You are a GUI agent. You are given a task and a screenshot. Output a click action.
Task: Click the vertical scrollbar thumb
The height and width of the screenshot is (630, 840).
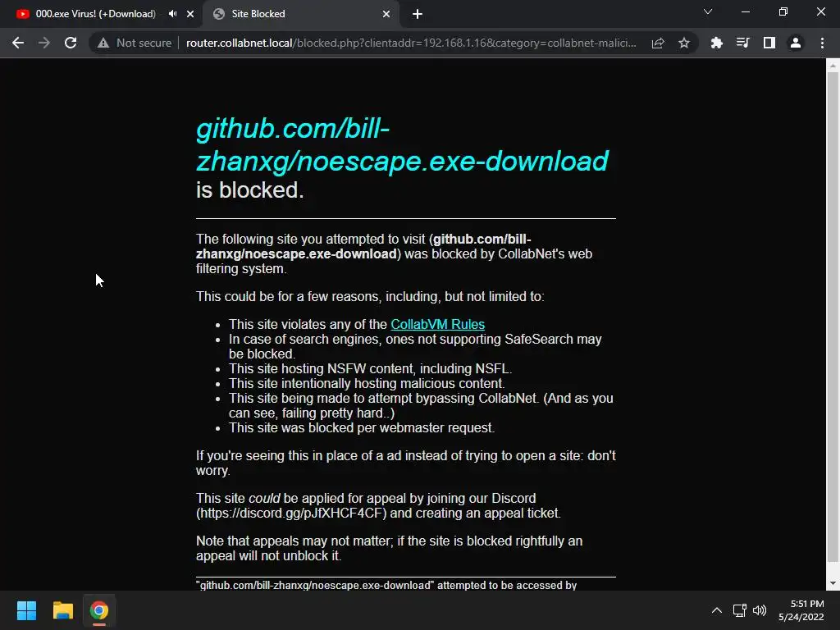[x=833, y=316]
